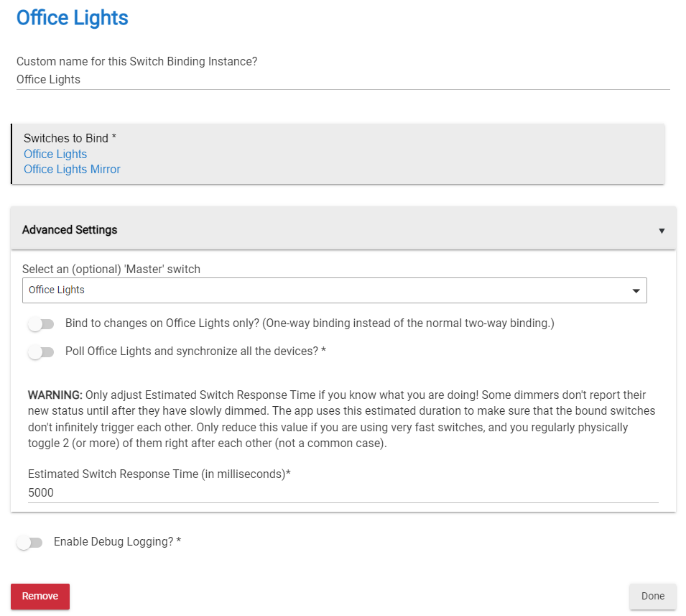Click the Office Lights page title
Screen dimensions: 686x616
click(x=72, y=18)
